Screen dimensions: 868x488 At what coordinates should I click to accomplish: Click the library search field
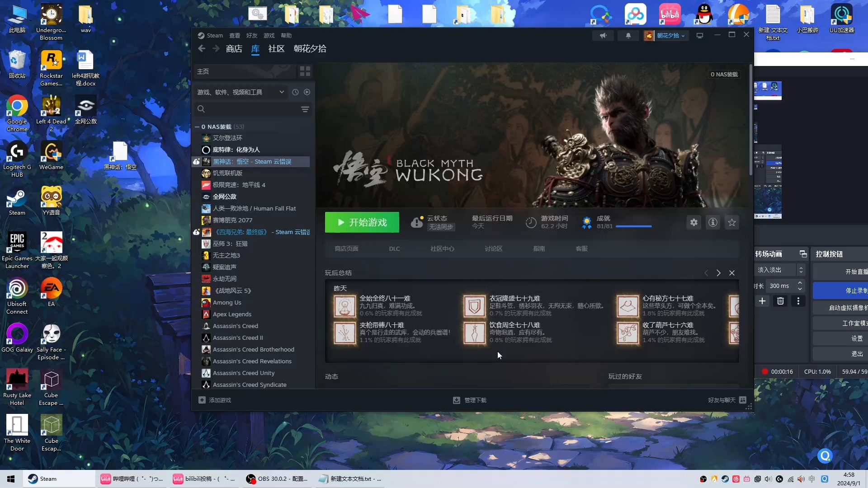click(246, 109)
